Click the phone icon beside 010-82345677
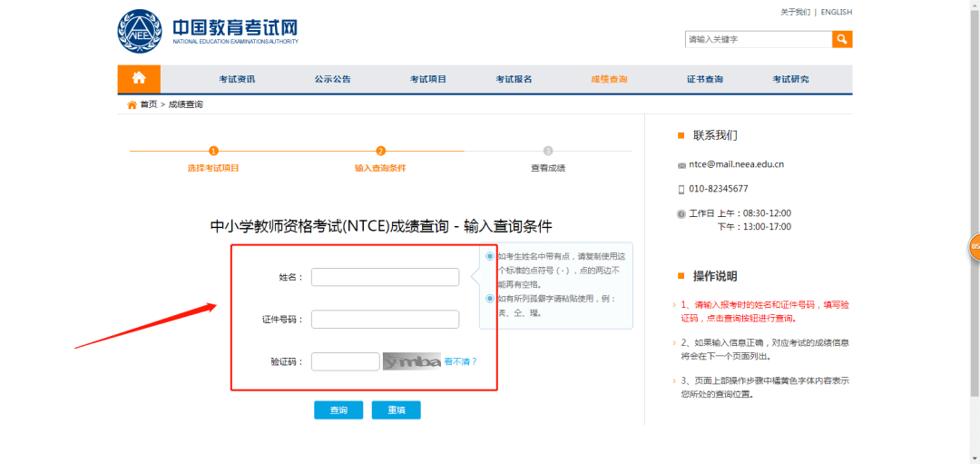The height and width of the screenshot is (464, 980). pos(681,190)
